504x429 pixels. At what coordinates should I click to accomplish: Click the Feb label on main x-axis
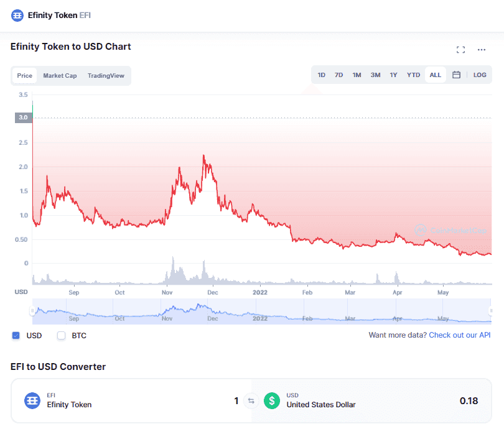coord(307,293)
